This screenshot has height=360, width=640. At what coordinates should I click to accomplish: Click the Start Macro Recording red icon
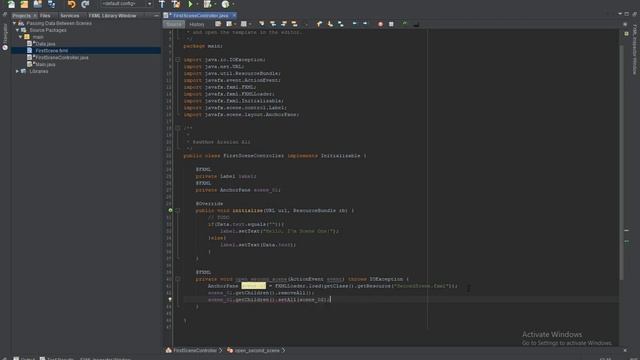click(x=380, y=24)
